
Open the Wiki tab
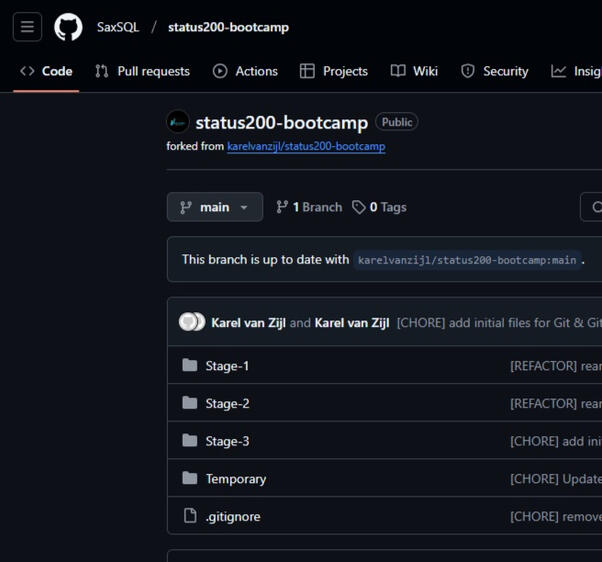point(414,71)
